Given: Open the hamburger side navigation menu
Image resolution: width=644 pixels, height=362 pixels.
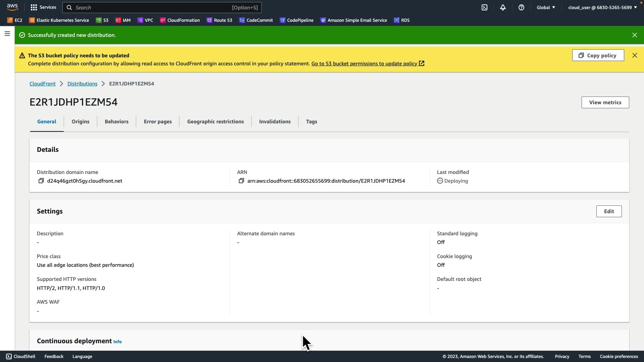Looking at the screenshot, I should tap(7, 34).
